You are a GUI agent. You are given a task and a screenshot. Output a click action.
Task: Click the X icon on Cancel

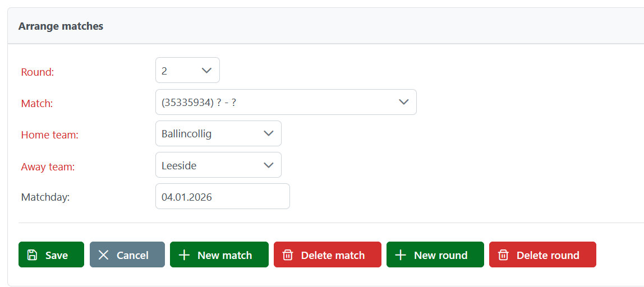[x=103, y=255]
